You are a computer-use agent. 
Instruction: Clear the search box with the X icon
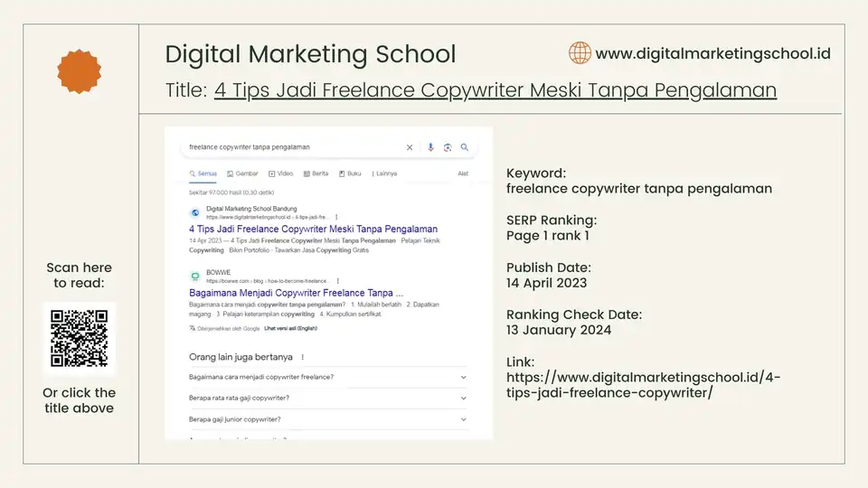tap(410, 147)
